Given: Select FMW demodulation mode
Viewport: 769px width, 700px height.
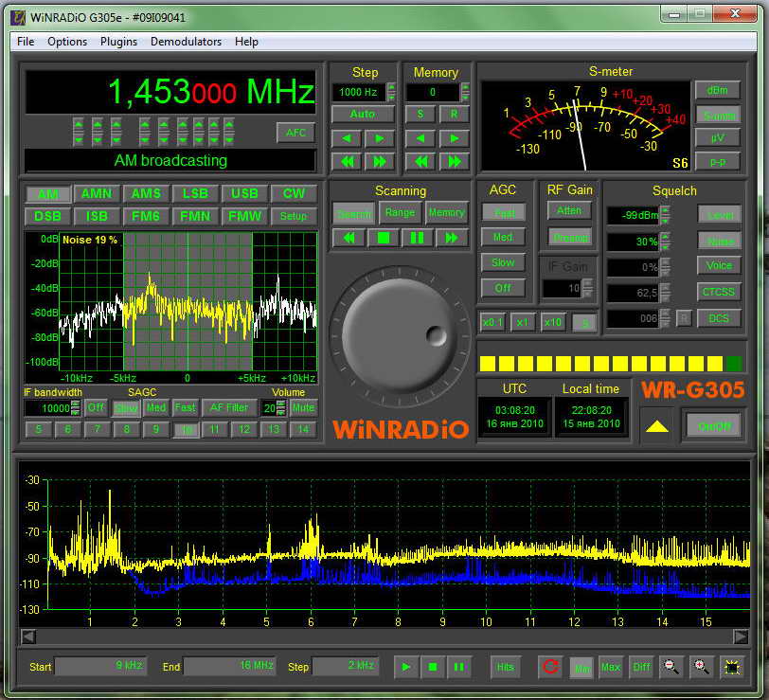Looking at the screenshot, I should [244, 216].
